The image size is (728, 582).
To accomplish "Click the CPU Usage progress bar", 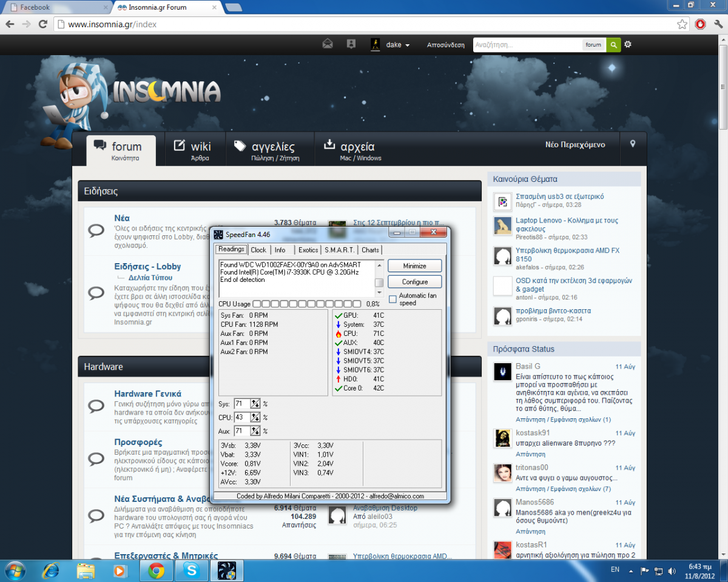I will pyautogui.click(x=306, y=303).
